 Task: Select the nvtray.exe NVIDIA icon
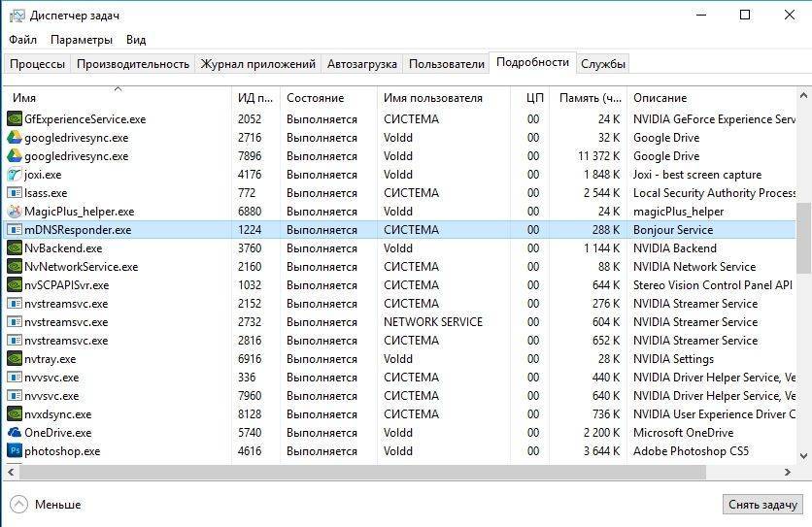[x=15, y=359]
